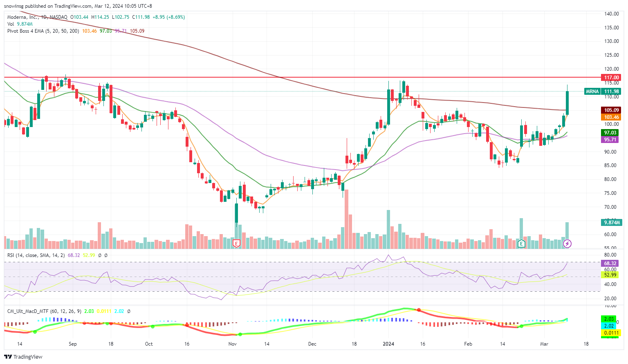This screenshot has width=628, height=364.
Task: Click the 40.00 RSI axis tick
Action: (610, 284)
